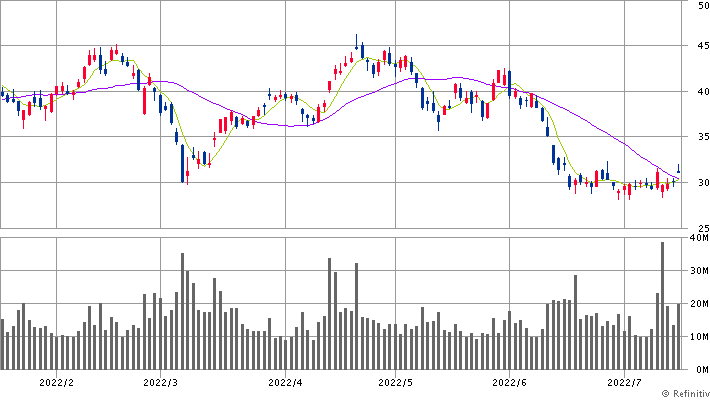The height and width of the screenshot is (400, 710).
Task: Click the 2022/7 date label
Action: (624, 381)
